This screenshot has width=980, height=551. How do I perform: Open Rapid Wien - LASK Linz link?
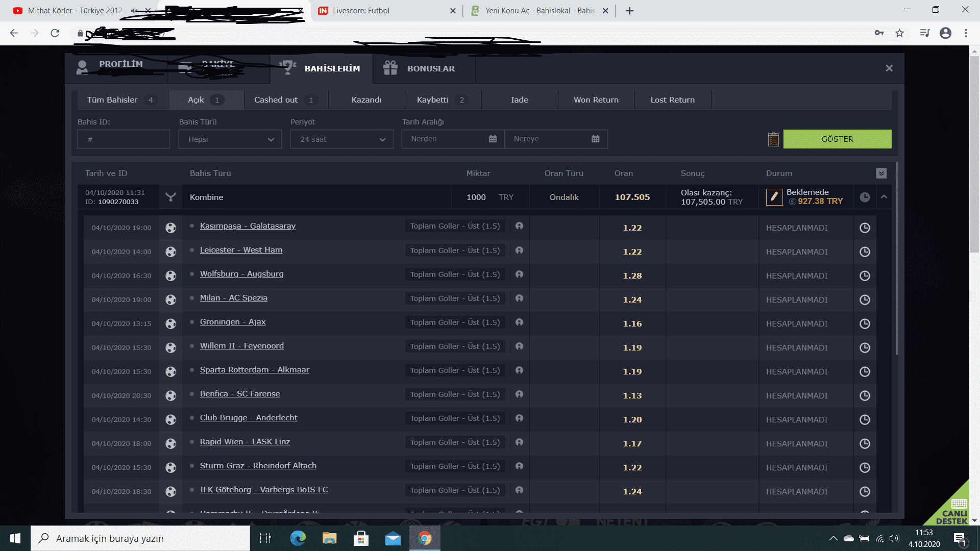[244, 442]
